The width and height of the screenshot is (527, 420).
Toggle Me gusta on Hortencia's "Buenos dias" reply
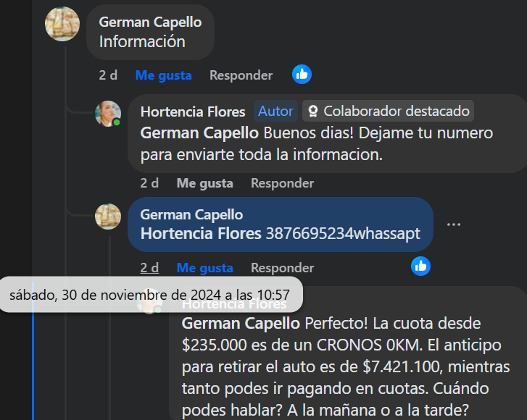[x=205, y=183]
